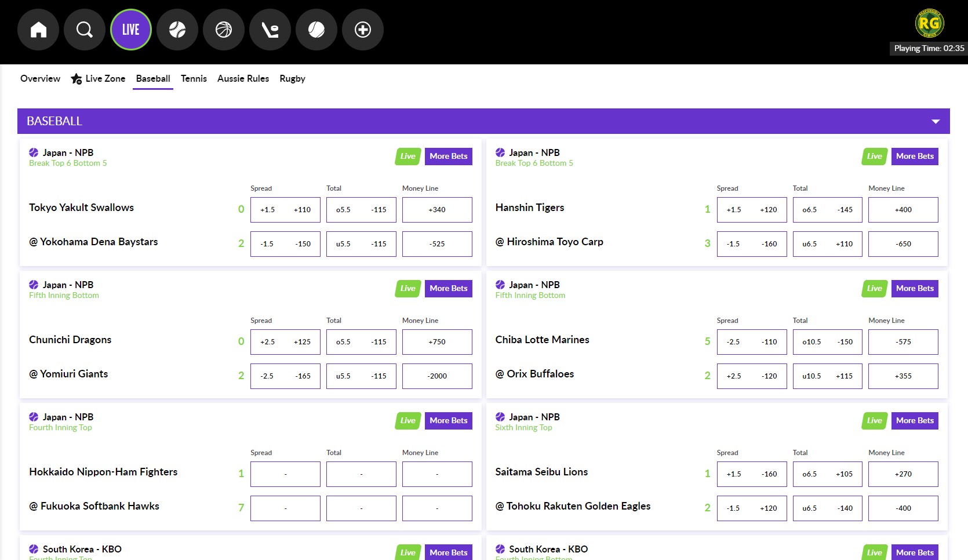Pick Tokyo Yakult Swallows money line +340

click(437, 210)
